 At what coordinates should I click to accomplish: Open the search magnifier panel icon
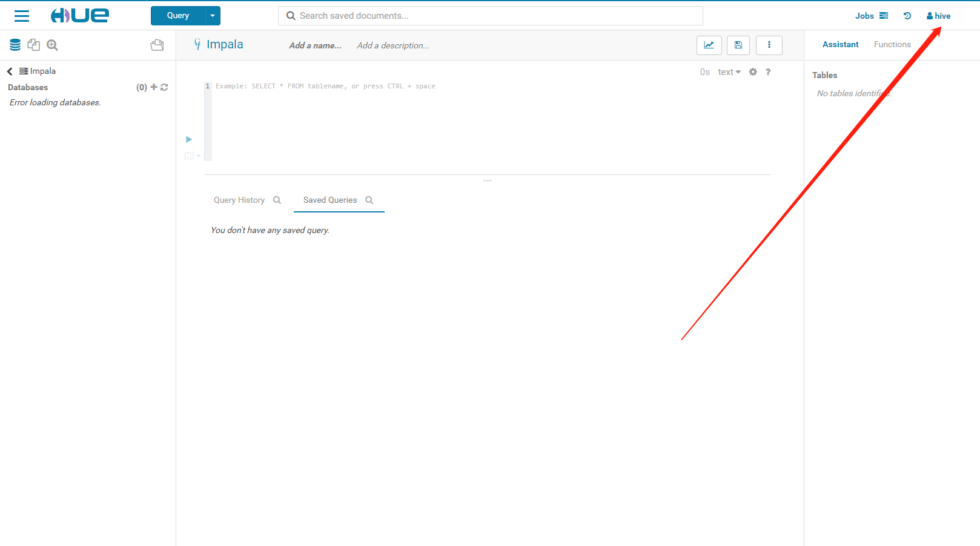pyautogui.click(x=53, y=45)
